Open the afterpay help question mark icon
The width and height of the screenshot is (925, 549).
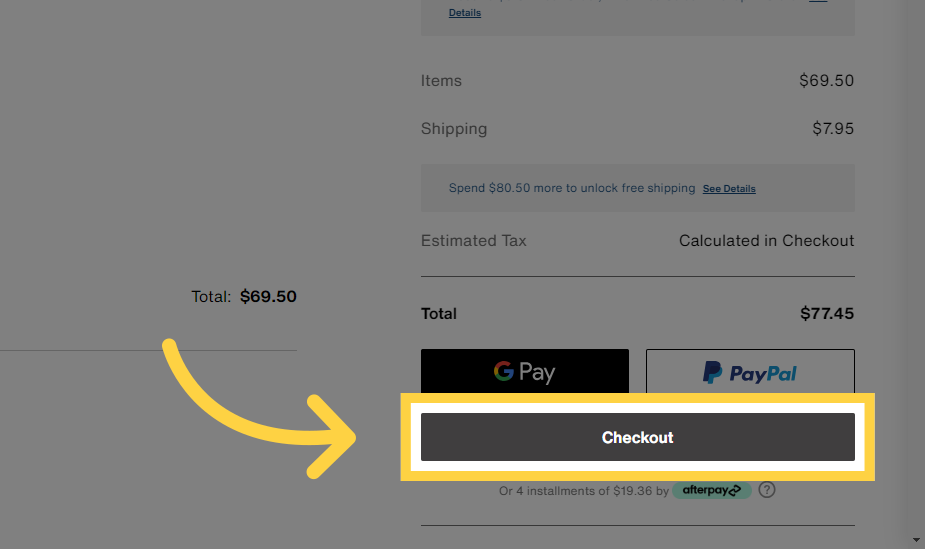pyautogui.click(x=767, y=490)
